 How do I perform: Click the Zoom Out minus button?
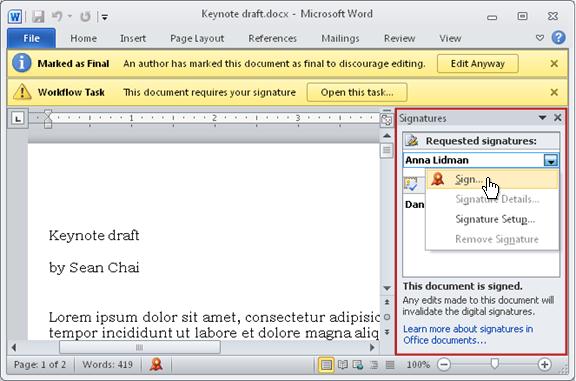pyautogui.click(x=444, y=365)
